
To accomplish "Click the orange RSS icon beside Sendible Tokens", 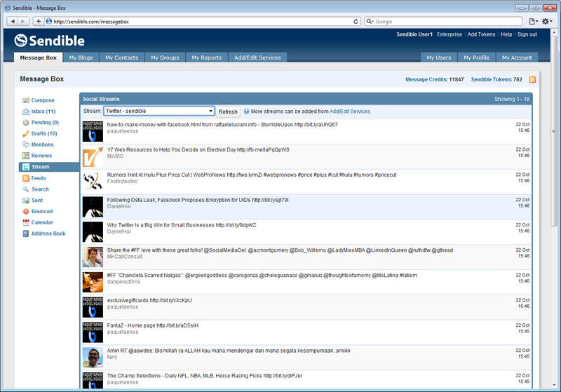I will 532,79.
